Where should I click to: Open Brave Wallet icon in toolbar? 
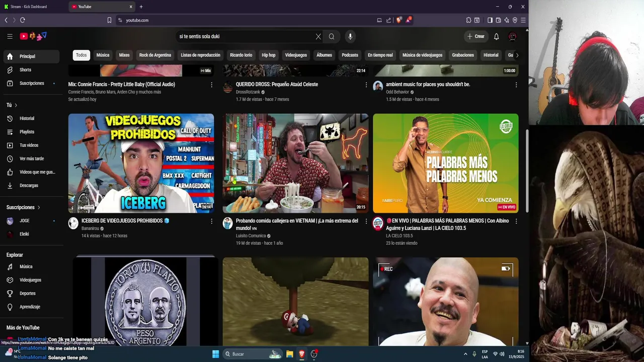pyautogui.click(x=498, y=20)
